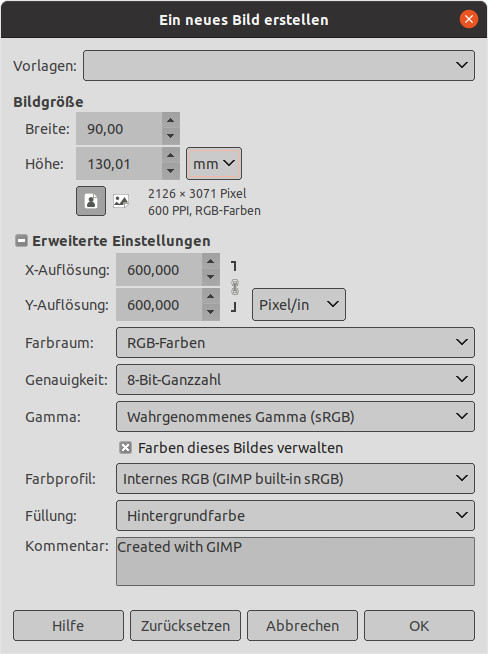Toggle Farben dieses Bildes verwalten checkbox
Image resolution: width=488 pixels, height=654 pixels.
click(x=125, y=448)
